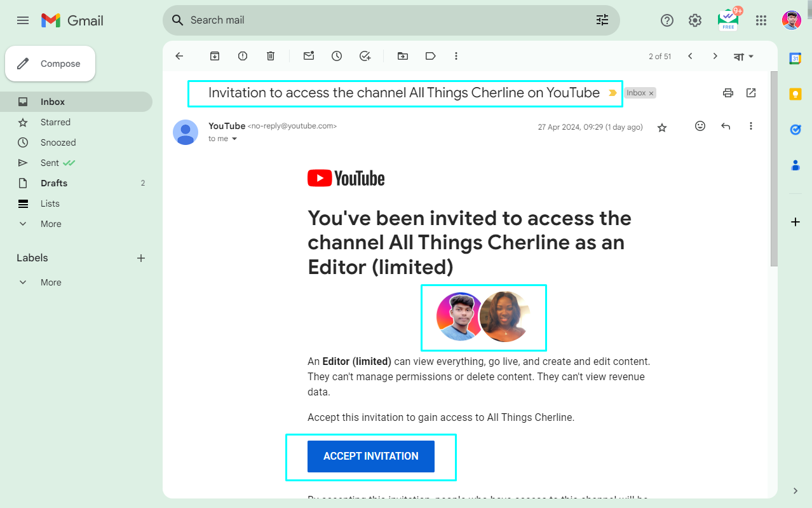Click the Add to Tasks icon

pyautogui.click(x=365, y=56)
